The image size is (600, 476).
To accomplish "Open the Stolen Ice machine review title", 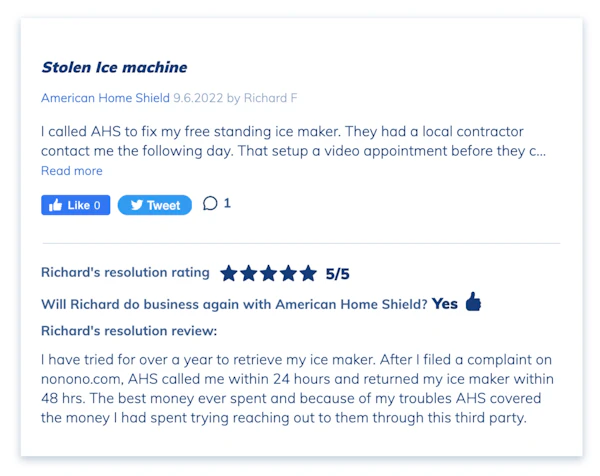I will click(114, 67).
